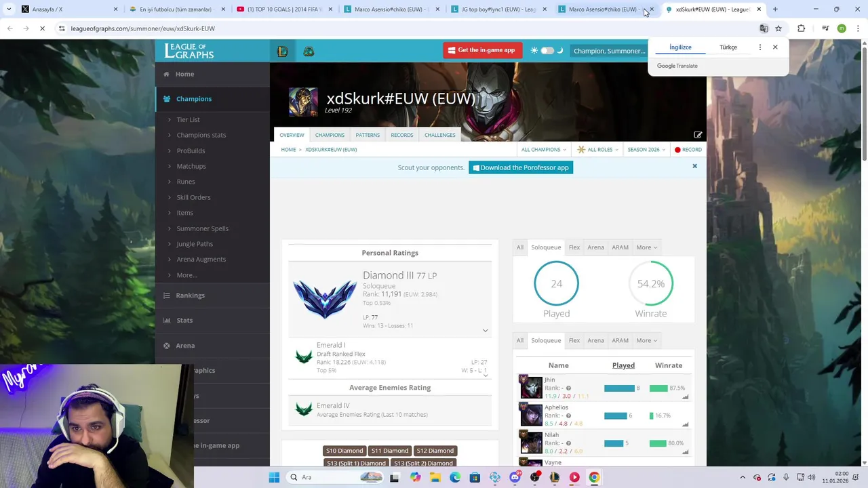
Task: Open the Arena sidebar section
Action: pyautogui.click(x=212, y=346)
